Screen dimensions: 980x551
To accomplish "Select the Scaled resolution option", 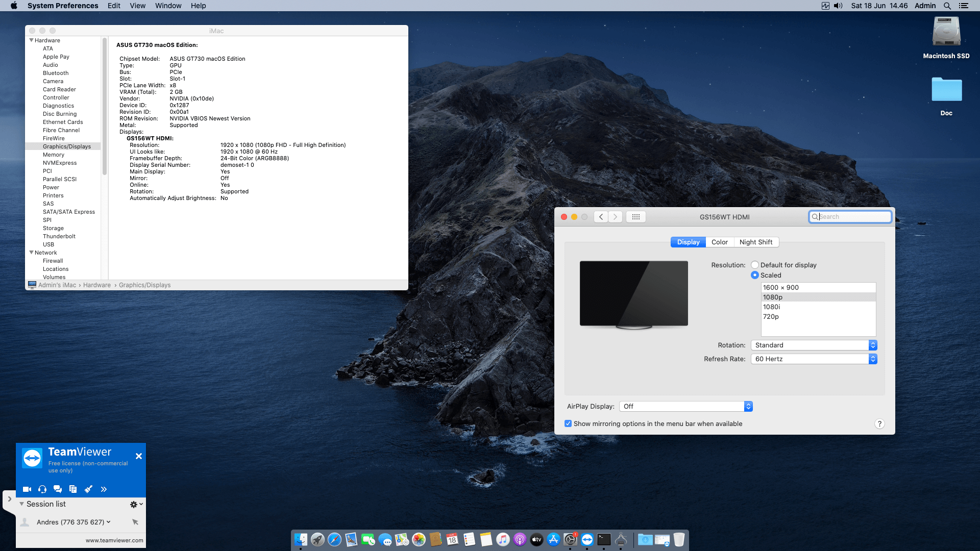I will 755,275.
